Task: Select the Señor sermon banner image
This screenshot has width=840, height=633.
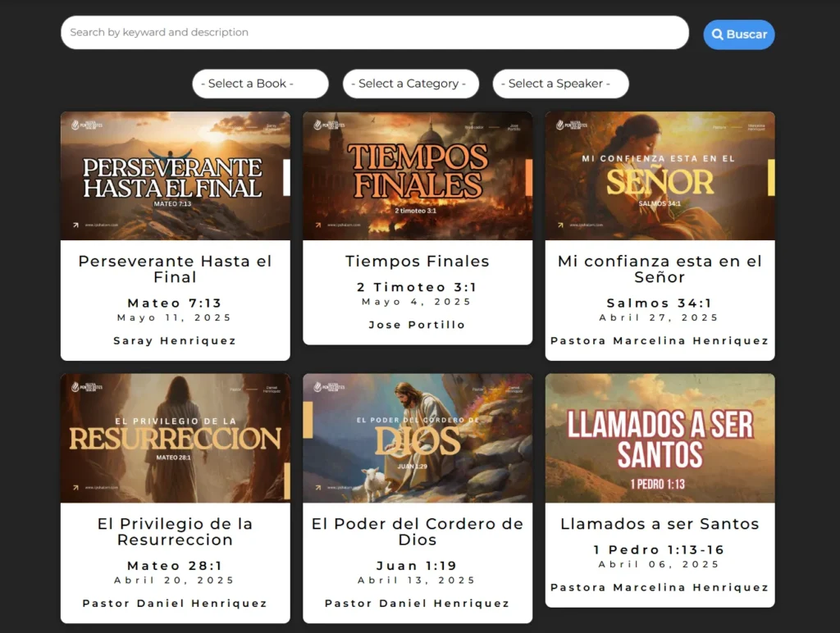Action: click(x=660, y=175)
